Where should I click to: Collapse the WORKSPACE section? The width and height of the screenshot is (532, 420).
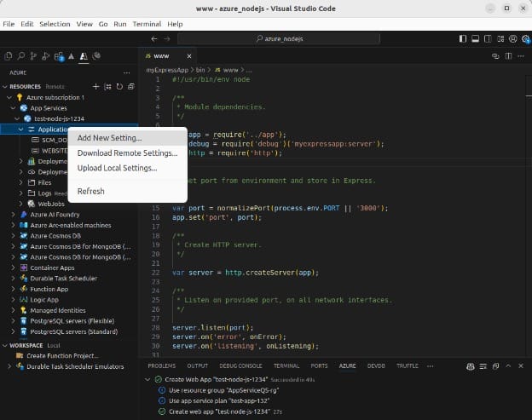[5, 345]
